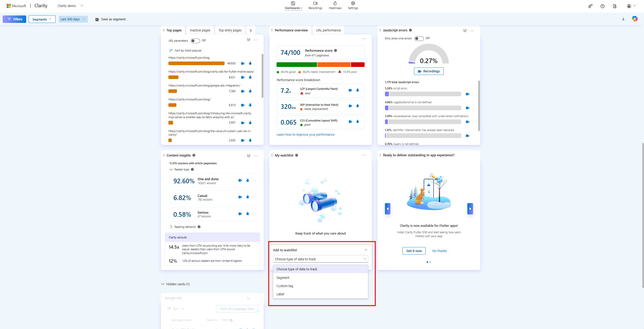Enable Only show click errors toggle
644x329 pixels.
tap(419, 38)
